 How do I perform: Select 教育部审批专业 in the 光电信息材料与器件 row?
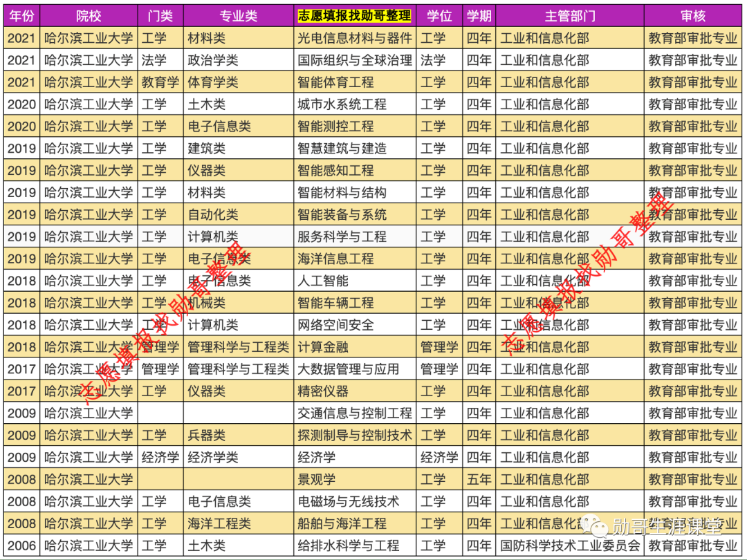(x=693, y=38)
